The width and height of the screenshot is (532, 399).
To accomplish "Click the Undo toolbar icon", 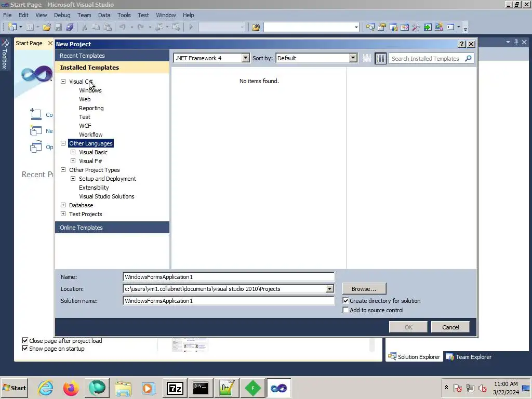I will 123,27.
